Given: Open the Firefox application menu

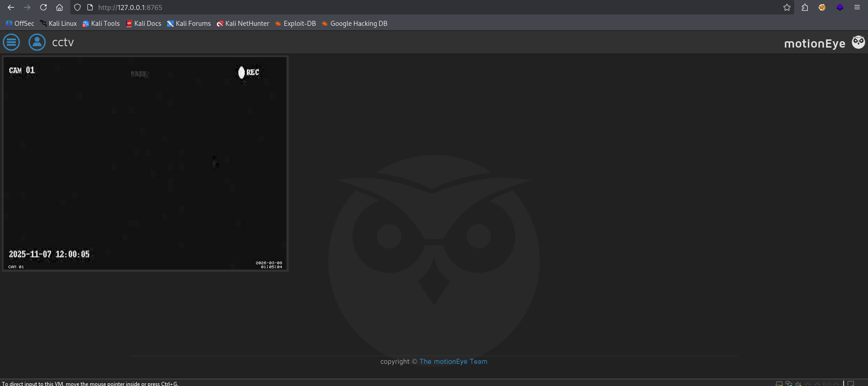Looking at the screenshot, I should coord(857,7).
